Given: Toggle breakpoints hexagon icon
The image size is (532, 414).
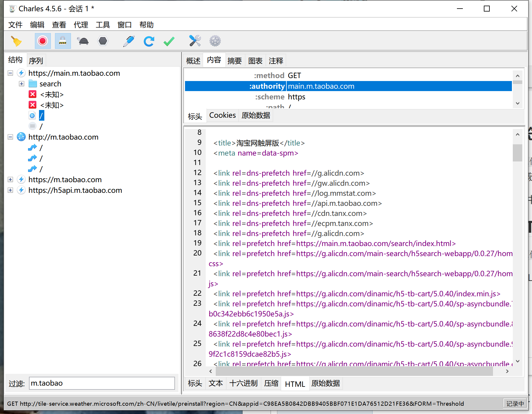Looking at the screenshot, I should (x=103, y=41).
